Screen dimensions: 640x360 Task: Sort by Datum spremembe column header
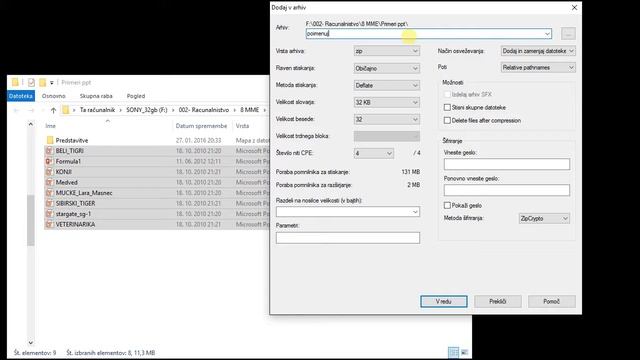(201, 126)
